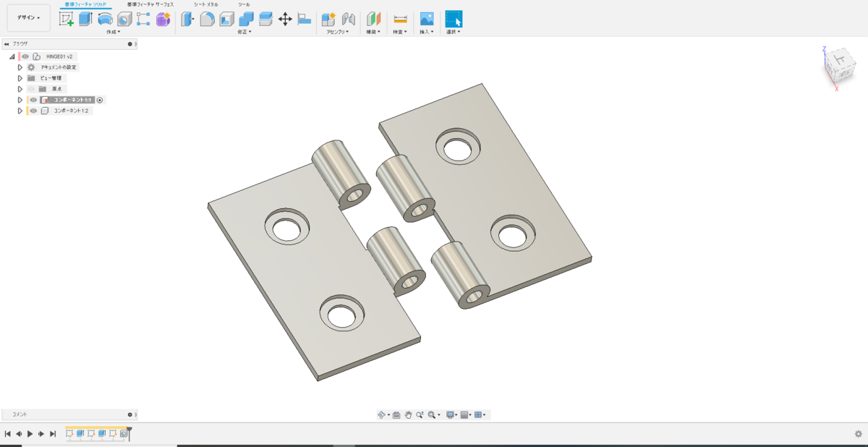Select the Fillet tool
Viewport: 868px width, 447px height.
[x=207, y=20]
